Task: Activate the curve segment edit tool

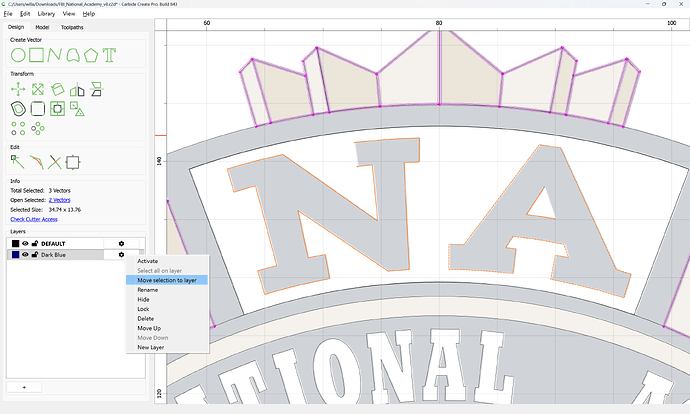Action: (x=37, y=162)
